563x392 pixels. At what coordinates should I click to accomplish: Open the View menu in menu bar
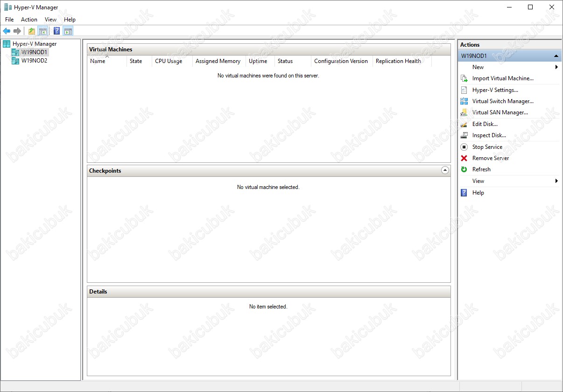(50, 20)
